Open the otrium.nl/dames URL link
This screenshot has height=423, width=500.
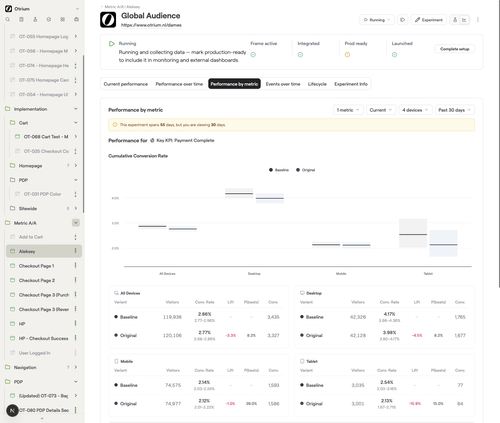coord(151,25)
